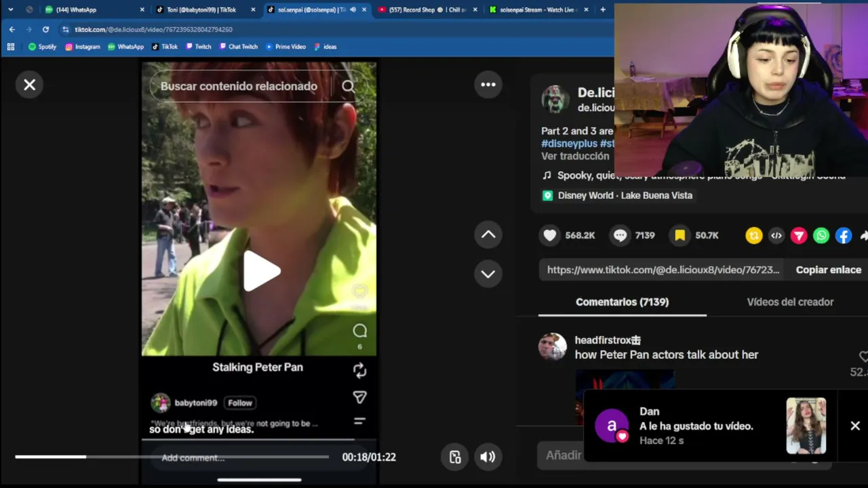This screenshot has height=488, width=868.
Task: Share the video to Facebook
Action: tap(844, 235)
